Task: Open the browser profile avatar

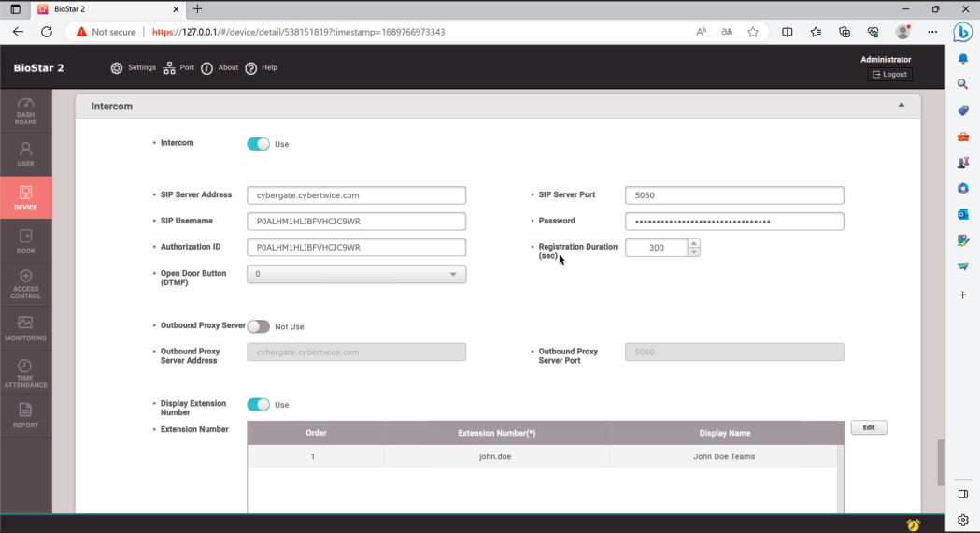Action: 902,32
